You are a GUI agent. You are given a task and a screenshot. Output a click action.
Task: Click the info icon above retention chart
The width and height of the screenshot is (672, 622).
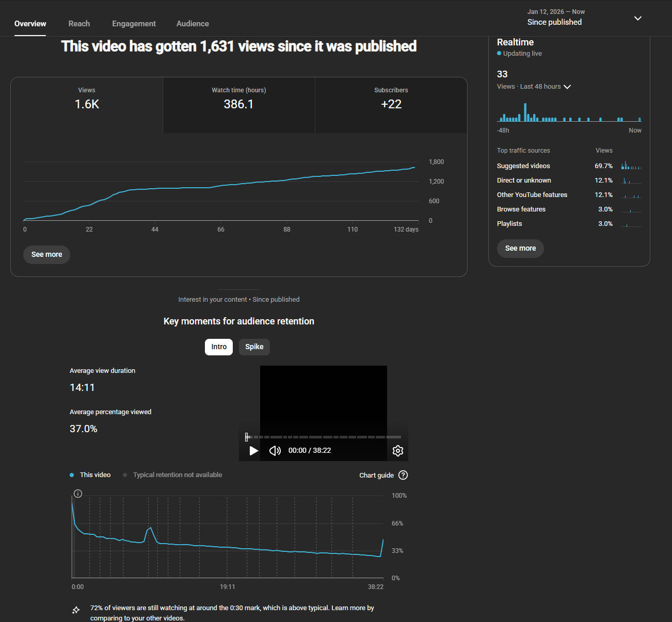click(x=78, y=494)
